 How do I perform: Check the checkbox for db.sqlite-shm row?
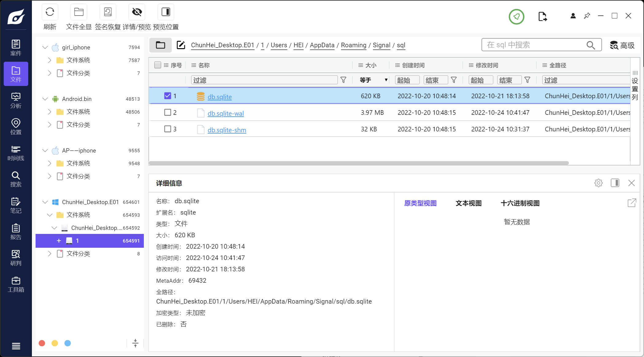167,129
